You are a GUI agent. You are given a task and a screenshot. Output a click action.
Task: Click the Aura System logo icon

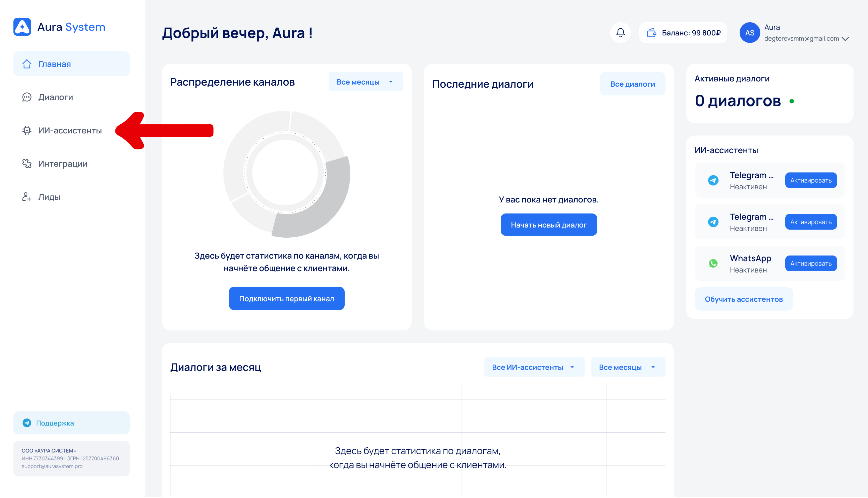coord(22,27)
